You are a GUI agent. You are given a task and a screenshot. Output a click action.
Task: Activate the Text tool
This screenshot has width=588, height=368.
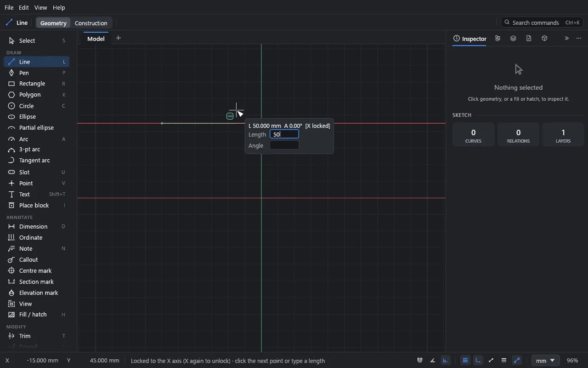(37, 194)
